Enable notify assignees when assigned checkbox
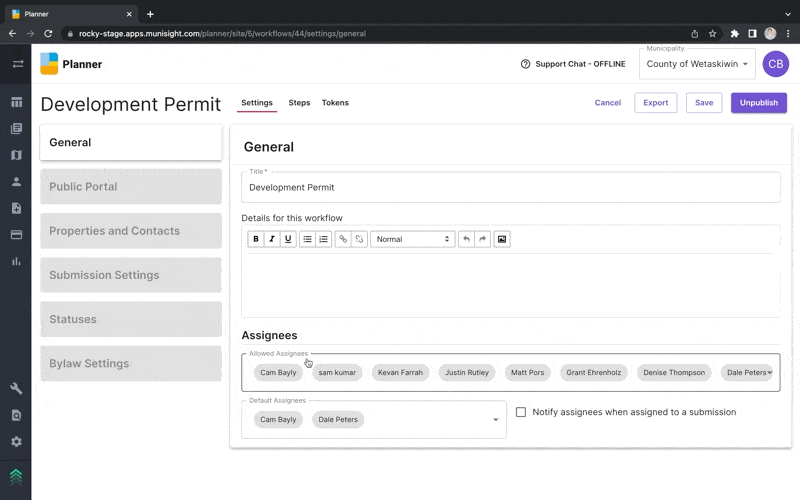 tap(521, 412)
